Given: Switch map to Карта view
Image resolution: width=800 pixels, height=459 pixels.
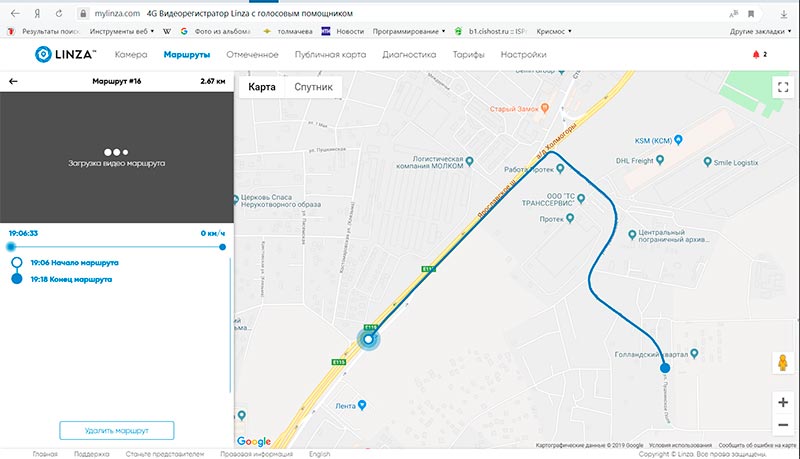Looking at the screenshot, I should coord(261,87).
